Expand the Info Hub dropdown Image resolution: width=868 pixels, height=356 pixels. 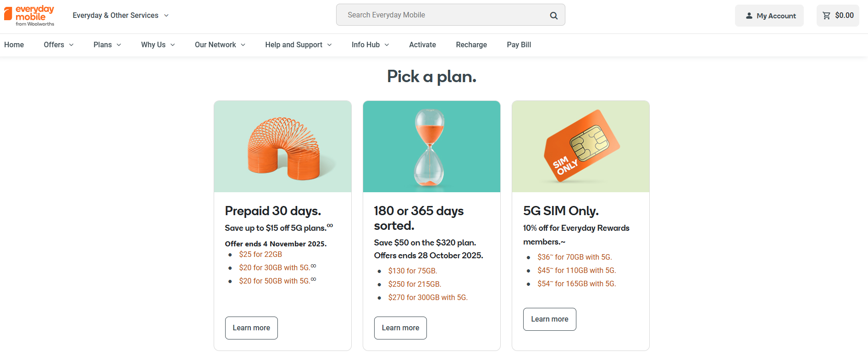[370, 44]
